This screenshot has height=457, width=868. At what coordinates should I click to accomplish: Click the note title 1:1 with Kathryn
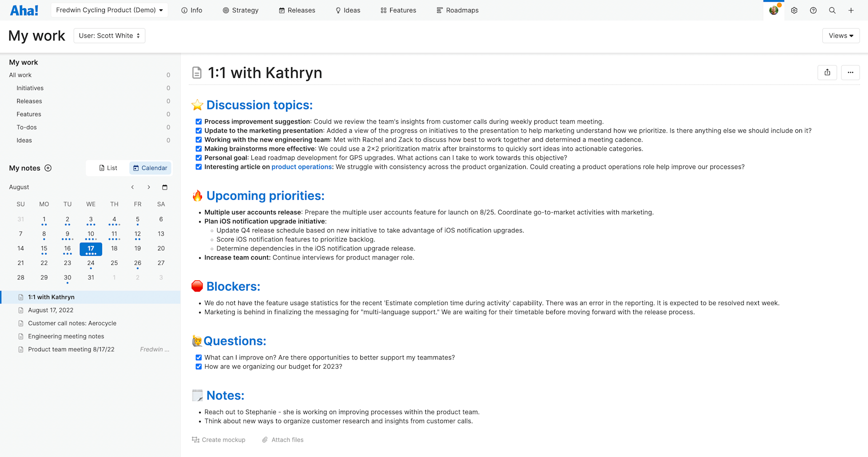(265, 73)
